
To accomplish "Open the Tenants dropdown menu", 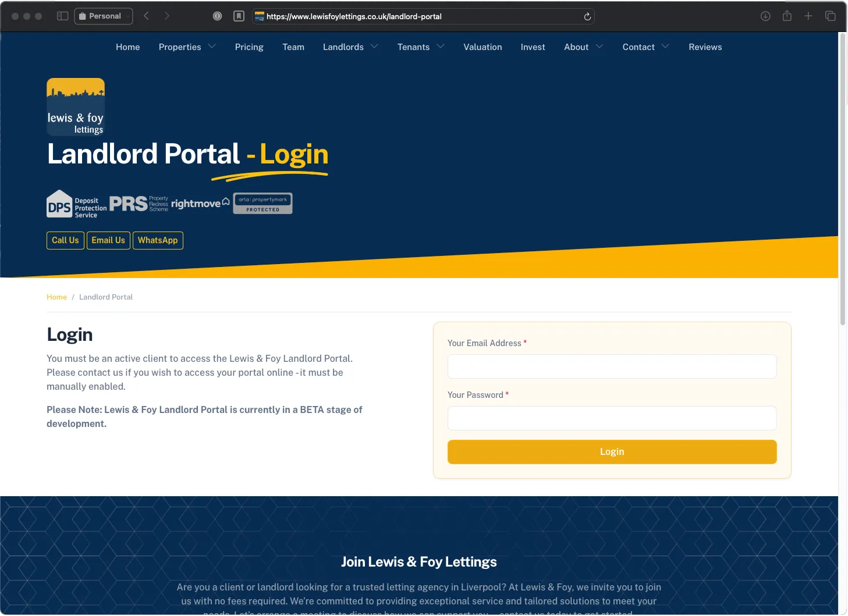I will click(420, 47).
